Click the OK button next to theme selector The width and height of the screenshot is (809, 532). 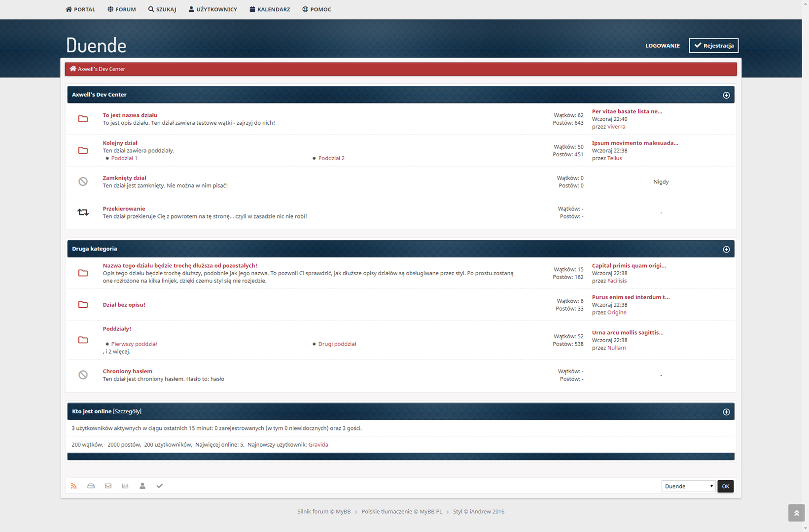click(725, 486)
